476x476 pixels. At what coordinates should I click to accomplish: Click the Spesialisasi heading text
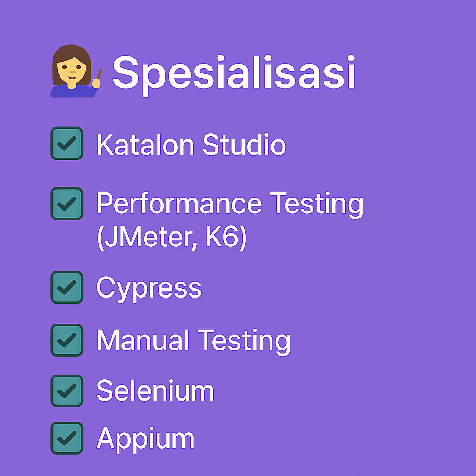pyautogui.click(x=234, y=73)
